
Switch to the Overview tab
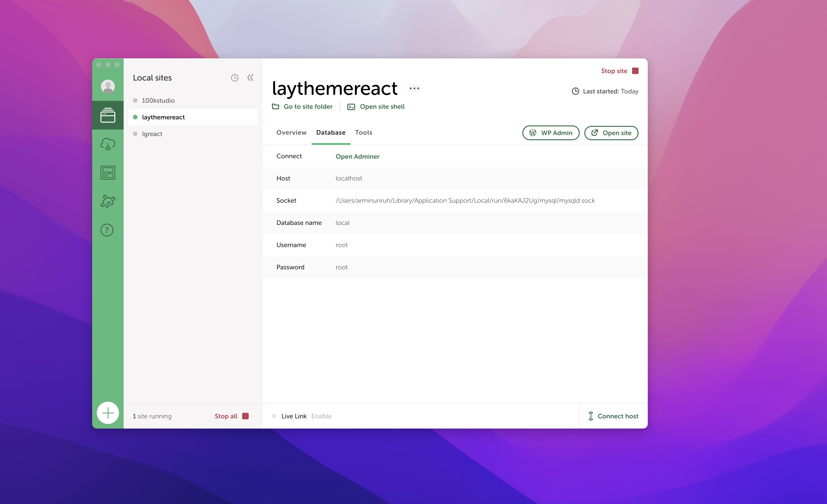pos(291,132)
